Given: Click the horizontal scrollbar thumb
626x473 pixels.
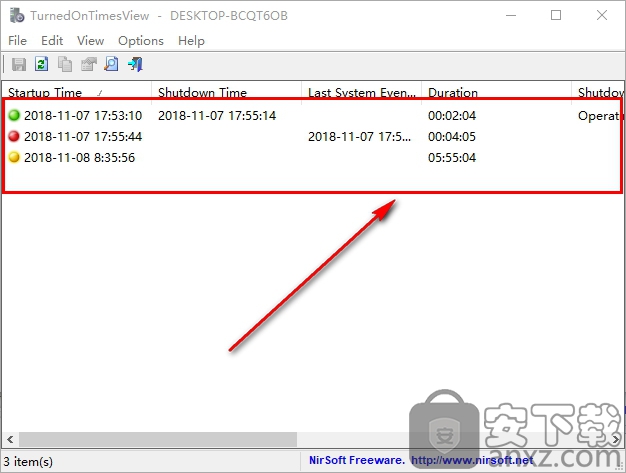Looking at the screenshot, I should (158, 439).
